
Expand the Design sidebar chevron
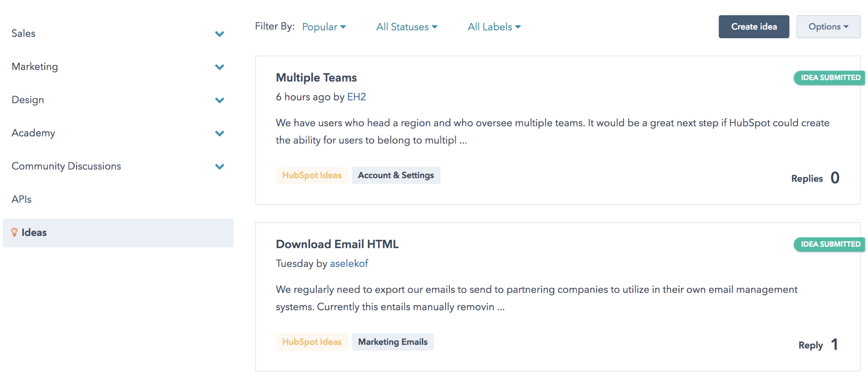pos(220,100)
